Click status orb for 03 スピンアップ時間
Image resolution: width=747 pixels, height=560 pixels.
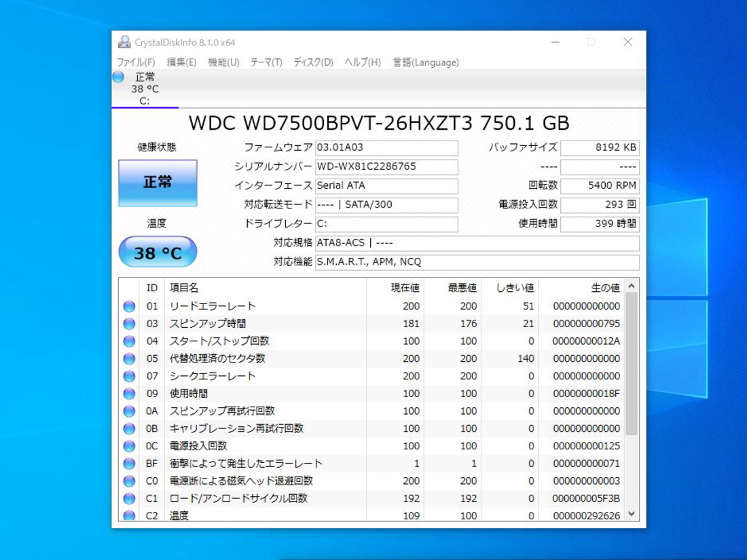129,324
